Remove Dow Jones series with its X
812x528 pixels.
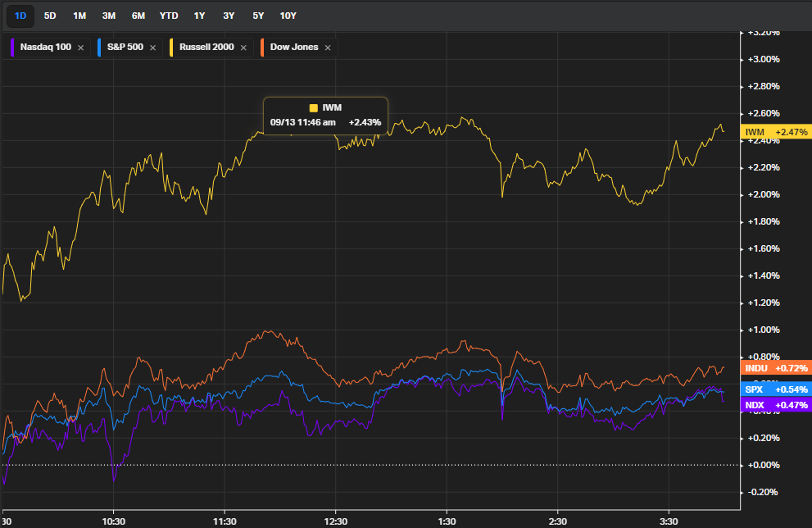[328, 48]
